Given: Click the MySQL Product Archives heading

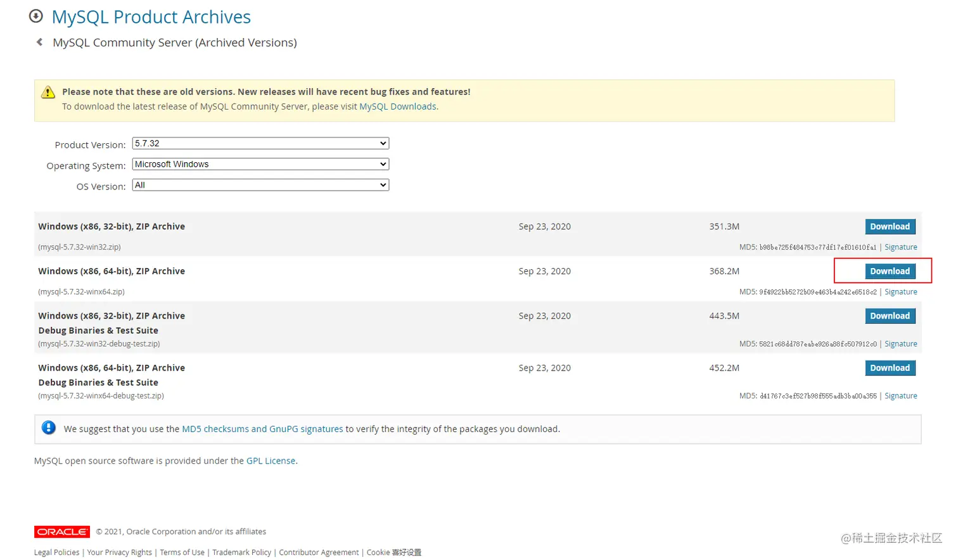Looking at the screenshot, I should click(151, 17).
